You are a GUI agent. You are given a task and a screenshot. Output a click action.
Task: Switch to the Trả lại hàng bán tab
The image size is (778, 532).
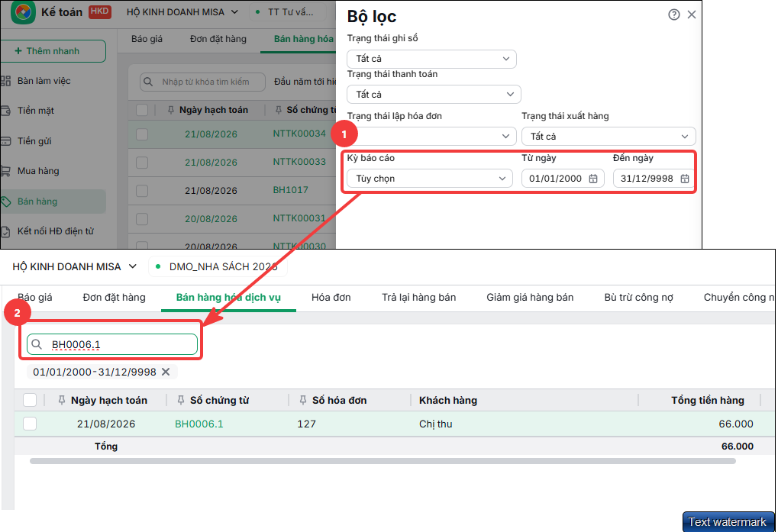(x=418, y=298)
